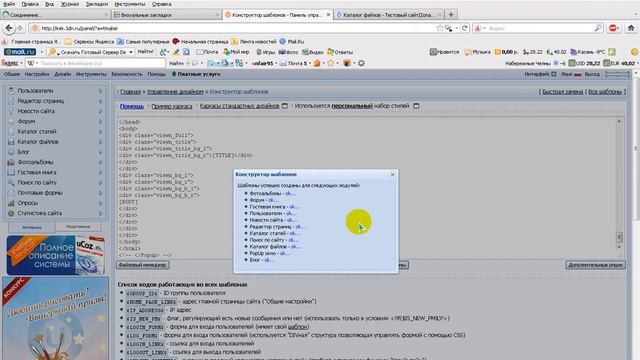Expand the Гостевая книга sidebar arrow
The height and width of the screenshot is (360, 640).
(100, 172)
